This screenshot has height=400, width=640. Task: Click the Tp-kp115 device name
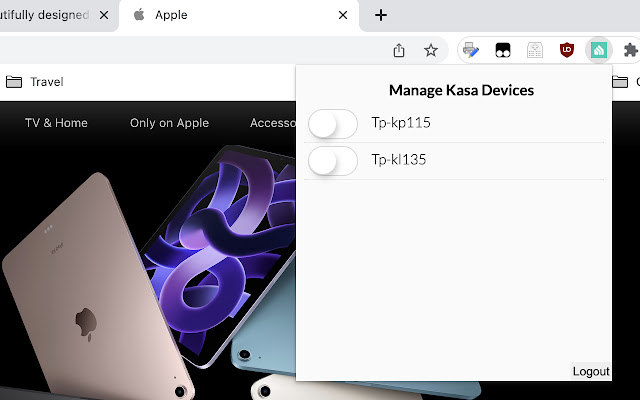click(401, 123)
